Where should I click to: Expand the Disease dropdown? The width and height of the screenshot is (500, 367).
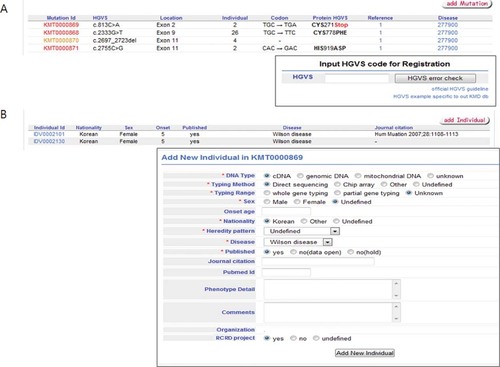[x=328, y=242]
